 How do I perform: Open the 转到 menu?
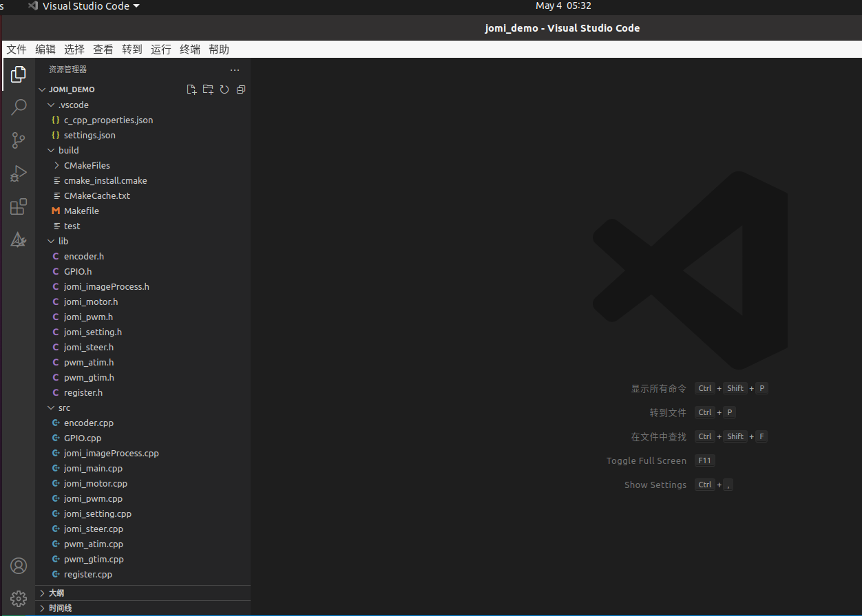click(x=132, y=49)
